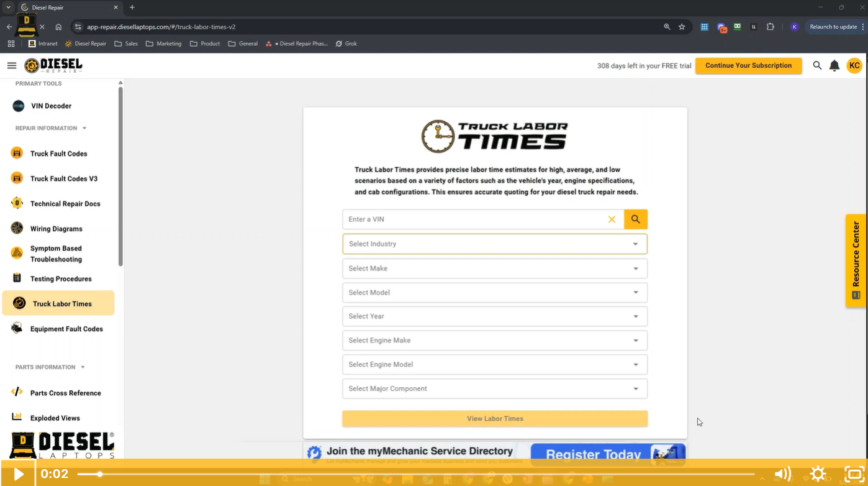
Task: Click the sidebar vertical scrollbar
Action: 120,177
